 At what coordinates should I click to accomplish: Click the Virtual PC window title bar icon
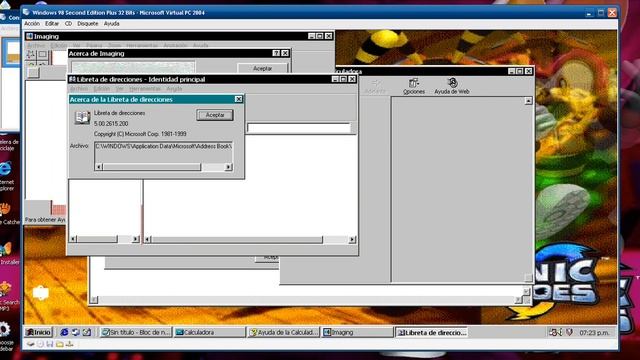point(26,12)
